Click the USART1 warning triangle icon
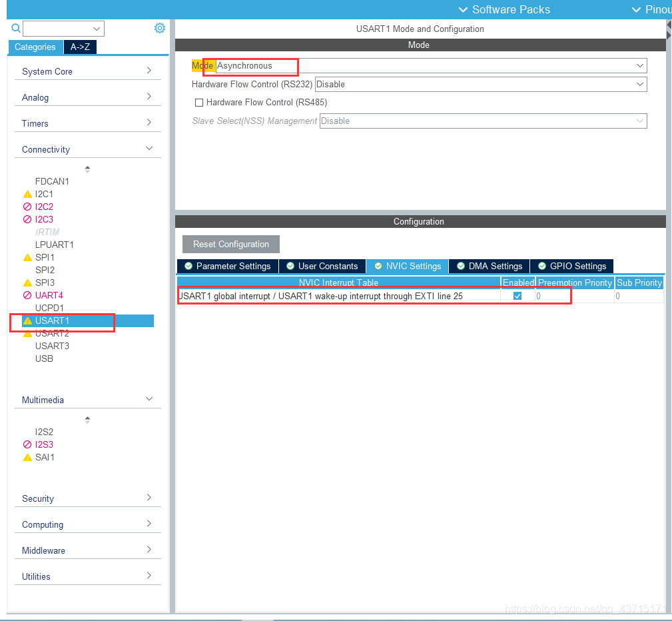The height and width of the screenshot is (621, 672). click(x=27, y=320)
